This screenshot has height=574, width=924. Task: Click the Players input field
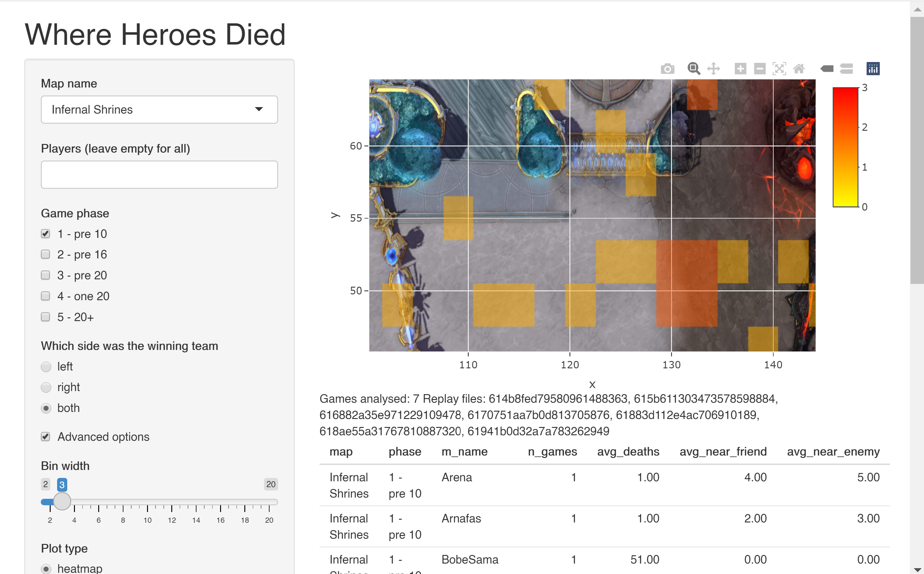tap(159, 175)
